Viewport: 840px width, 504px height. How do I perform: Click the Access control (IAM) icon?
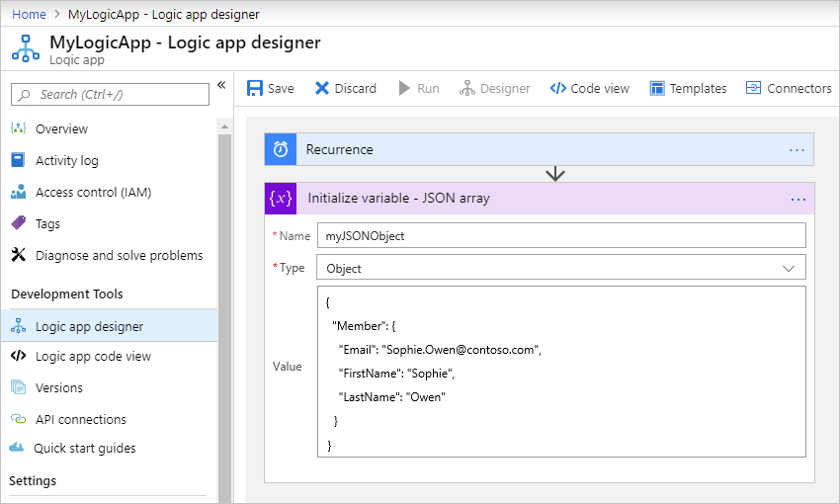coord(18,192)
